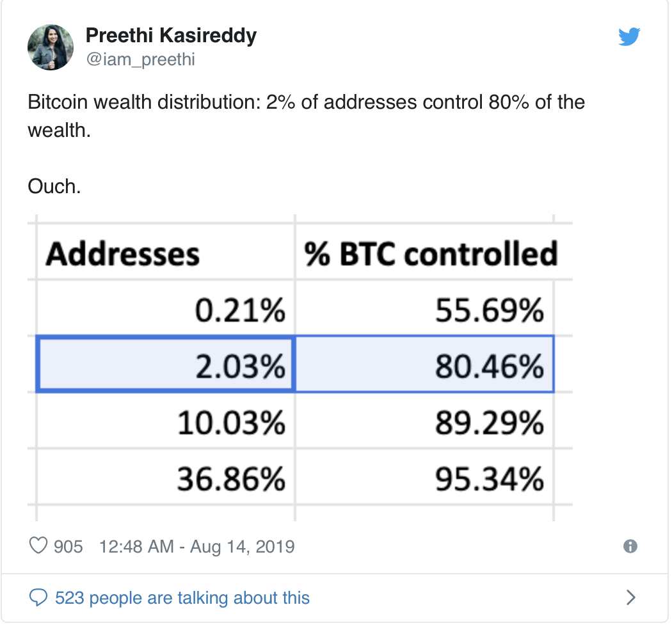Click the speech bubble reply icon
The image size is (672, 637).
pyautogui.click(x=38, y=597)
